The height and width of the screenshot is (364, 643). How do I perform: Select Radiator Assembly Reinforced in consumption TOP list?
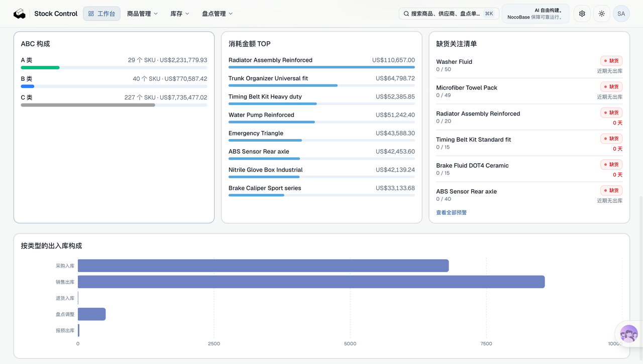click(321, 62)
